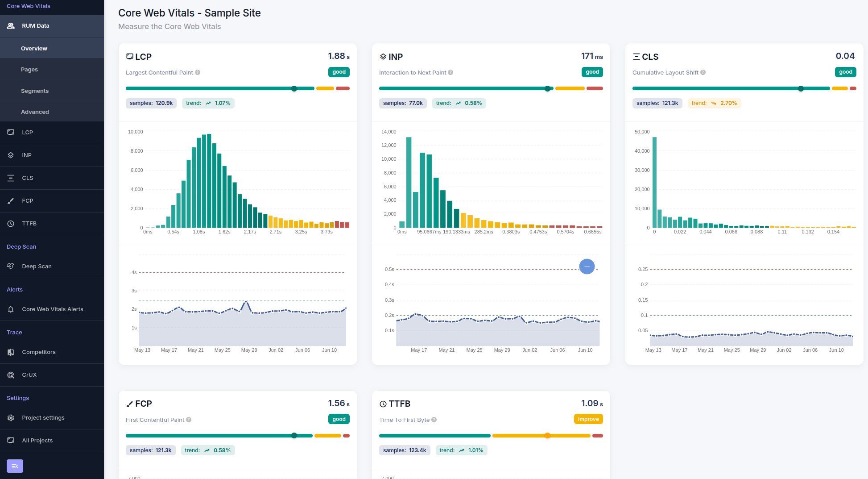
Task: Click the FCP brush icon in sidebar
Action: [11, 201]
